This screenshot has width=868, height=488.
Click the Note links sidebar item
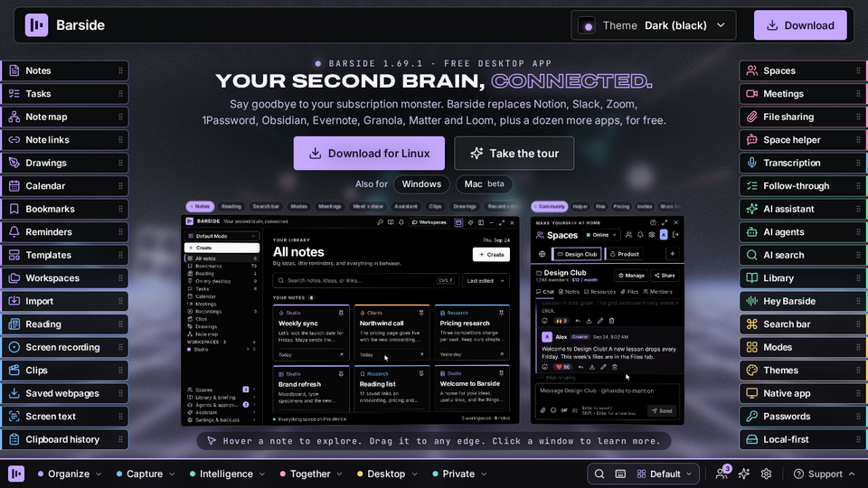pyautogui.click(x=65, y=140)
